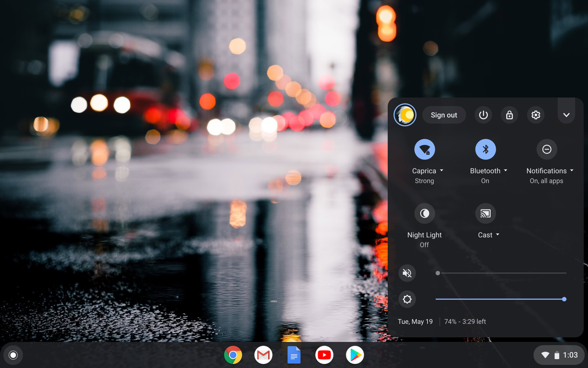Open system Settings
The width and height of the screenshot is (588, 368).
click(535, 114)
